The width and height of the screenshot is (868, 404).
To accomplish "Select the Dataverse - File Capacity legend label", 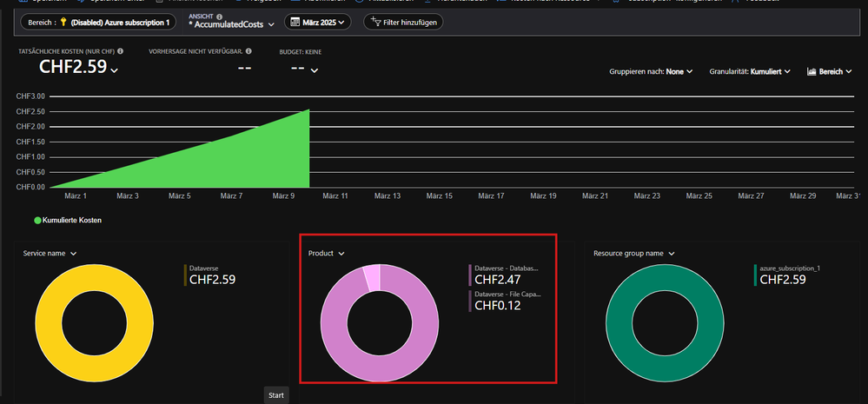I will 508,295.
